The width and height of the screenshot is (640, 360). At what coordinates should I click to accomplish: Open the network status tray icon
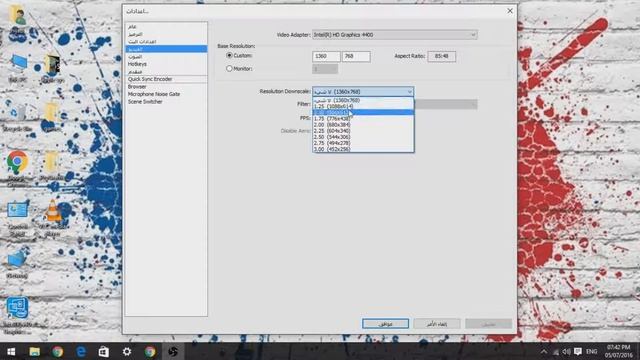click(x=556, y=351)
